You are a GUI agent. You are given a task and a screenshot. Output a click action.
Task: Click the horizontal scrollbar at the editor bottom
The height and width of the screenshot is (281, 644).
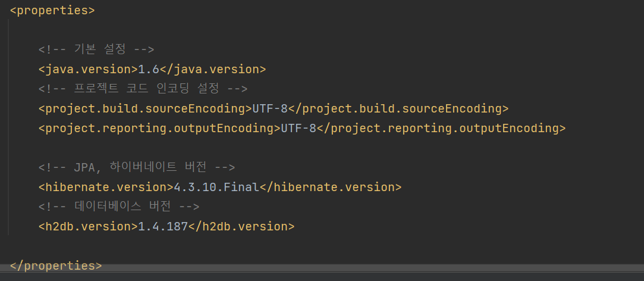tap(322, 268)
